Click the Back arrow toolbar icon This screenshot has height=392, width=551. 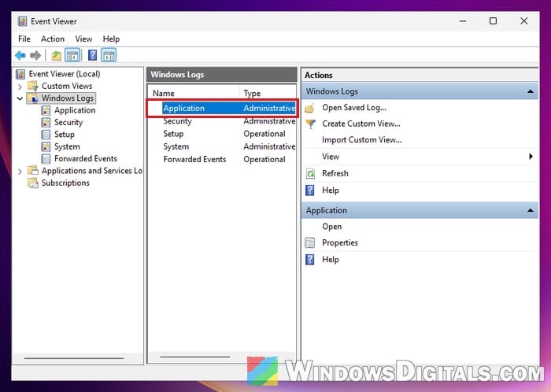20,56
